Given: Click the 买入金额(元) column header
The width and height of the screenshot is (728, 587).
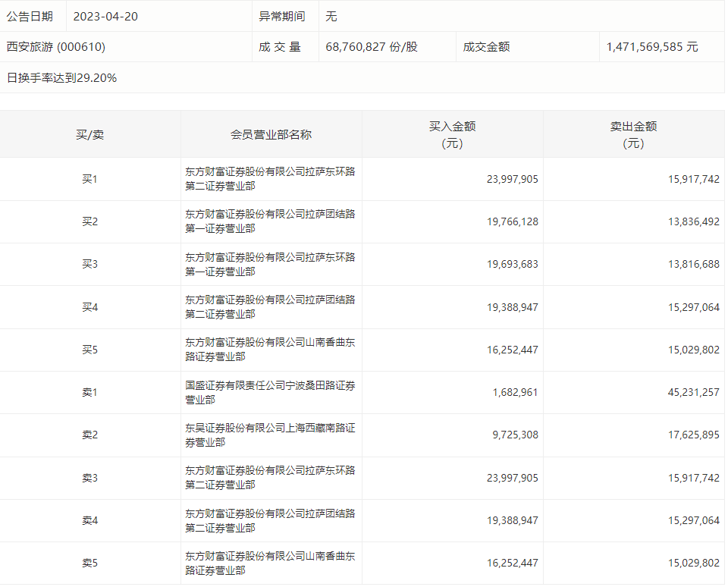Looking at the screenshot, I should pyautogui.click(x=452, y=135).
